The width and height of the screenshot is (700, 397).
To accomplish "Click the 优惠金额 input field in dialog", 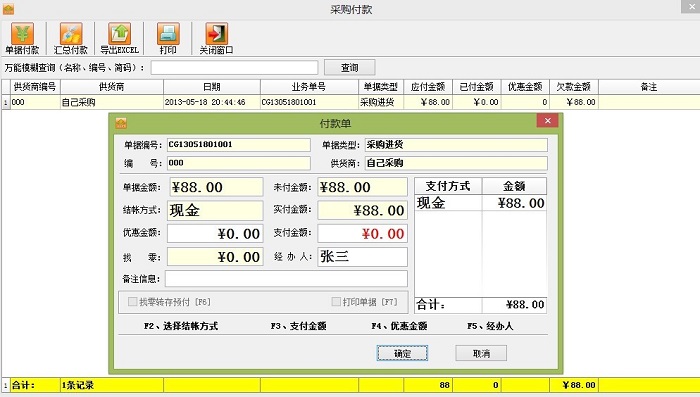I will click(215, 234).
